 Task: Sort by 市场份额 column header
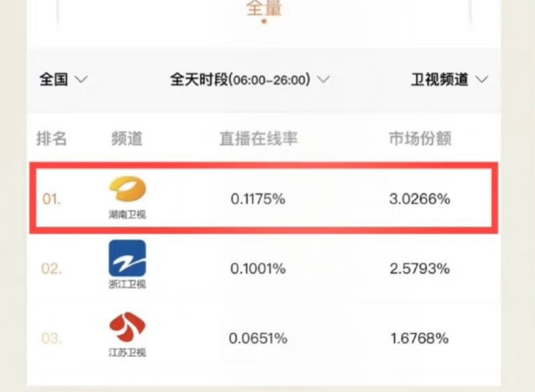(x=420, y=138)
